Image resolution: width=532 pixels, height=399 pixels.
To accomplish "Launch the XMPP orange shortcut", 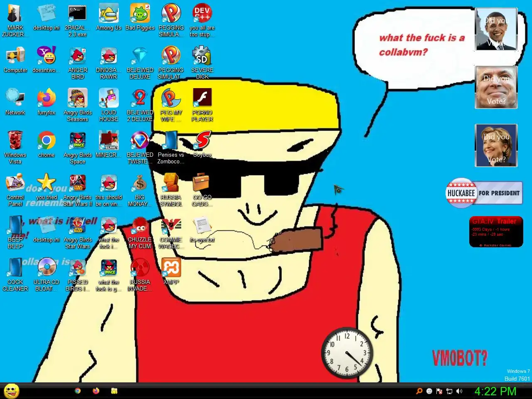I will click(171, 272).
